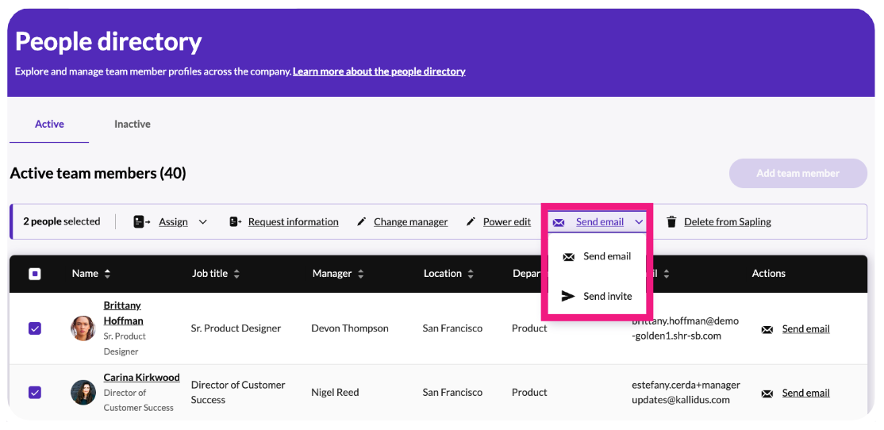Sort the table by Job title column
Screen dimensions: 884x430
pyautogui.click(x=237, y=274)
